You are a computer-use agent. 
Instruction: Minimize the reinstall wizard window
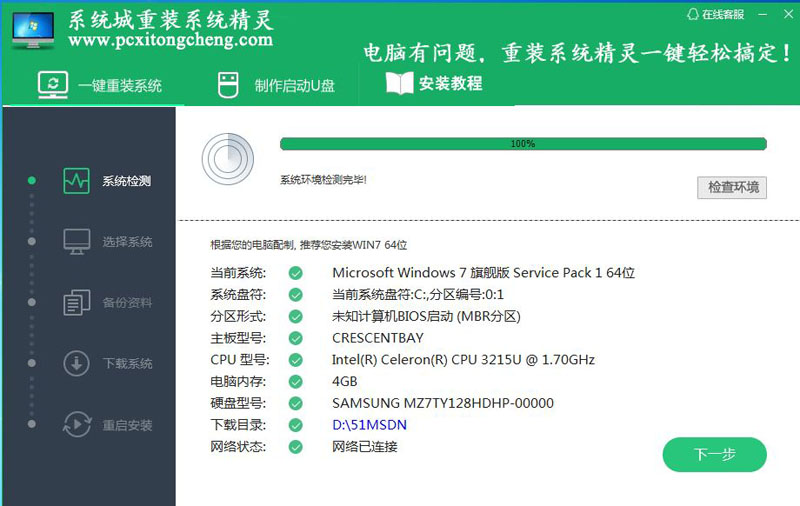763,14
